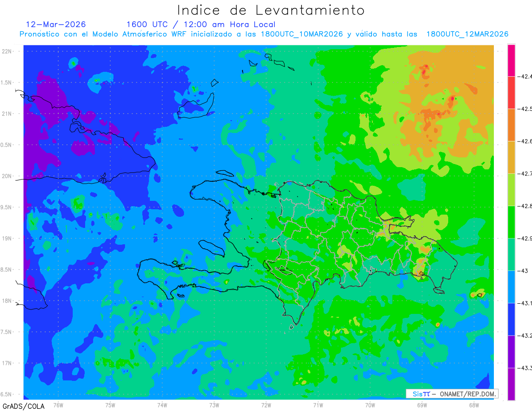
Task: Click the '7.5N' latitude label
Action: click(6, 332)
